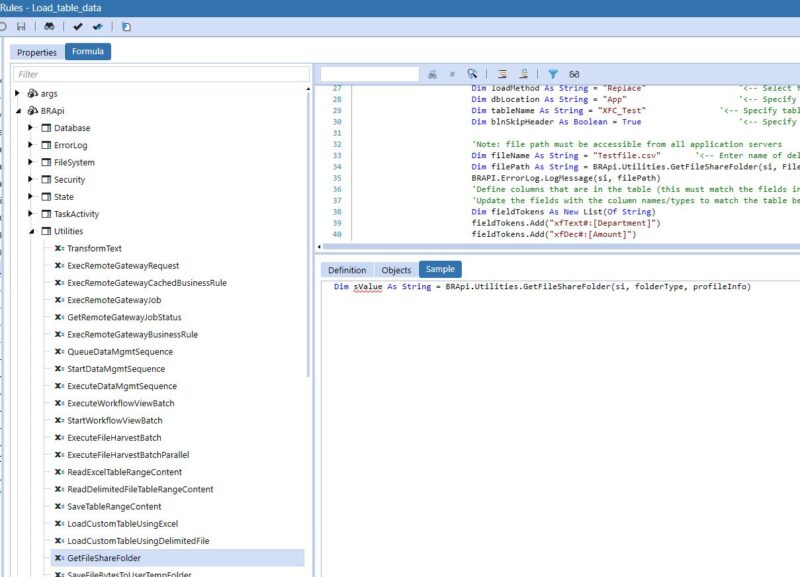The height and width of the screenshot is (577, 800).
Task: Click the alignment icon beside the indent icon
Action: [x=522, y=75]
